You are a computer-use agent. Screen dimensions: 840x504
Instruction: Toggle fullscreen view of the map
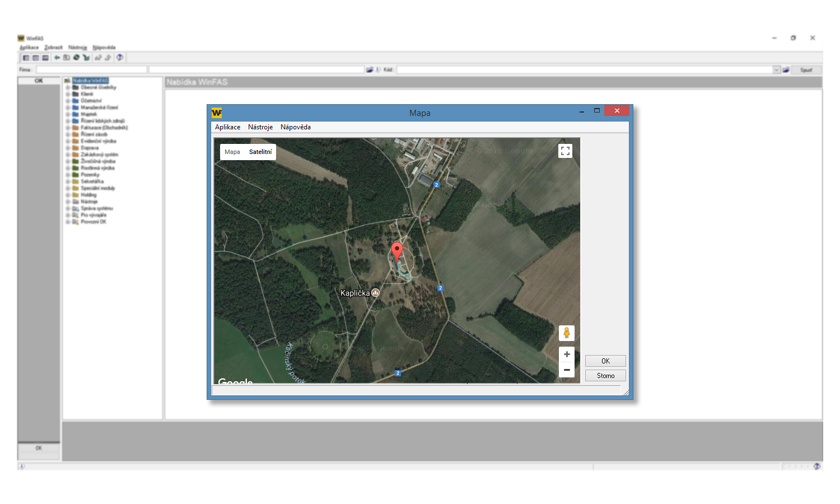[x=565, y=151]
